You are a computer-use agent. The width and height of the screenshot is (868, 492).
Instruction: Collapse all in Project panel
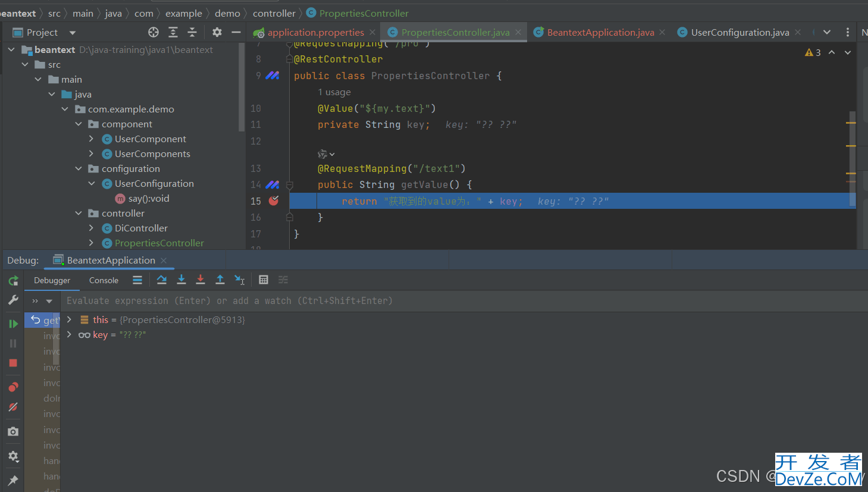pos(192,32)
